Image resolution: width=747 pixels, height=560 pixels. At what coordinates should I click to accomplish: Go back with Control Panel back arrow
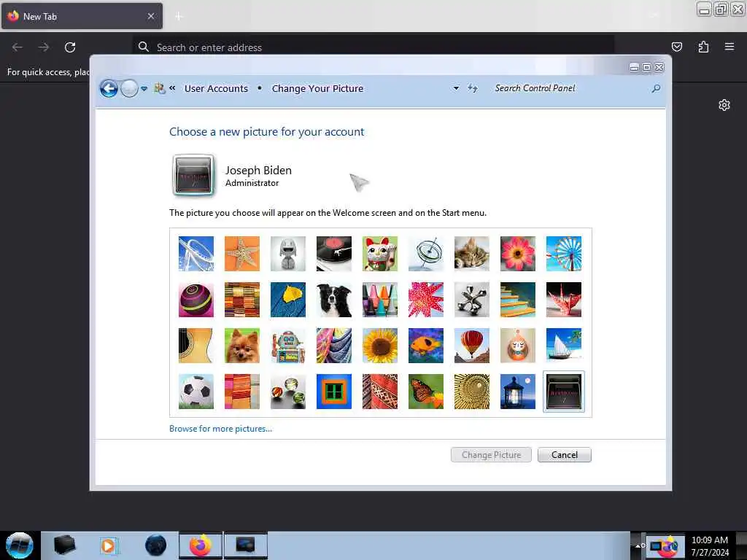point(109,88)
